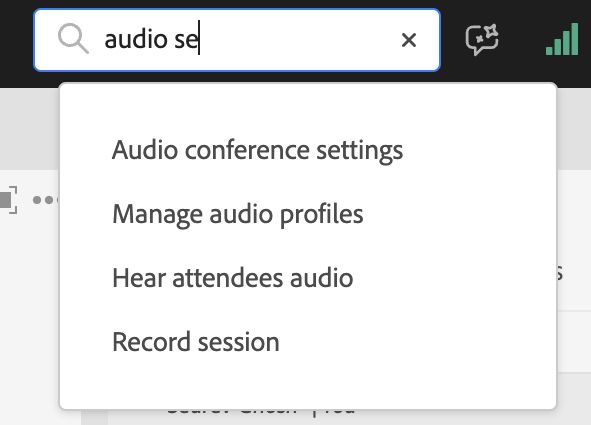The image size is (591, 425).
Task: Select Hear attendees audio option
Action: (x=233, y=278)
